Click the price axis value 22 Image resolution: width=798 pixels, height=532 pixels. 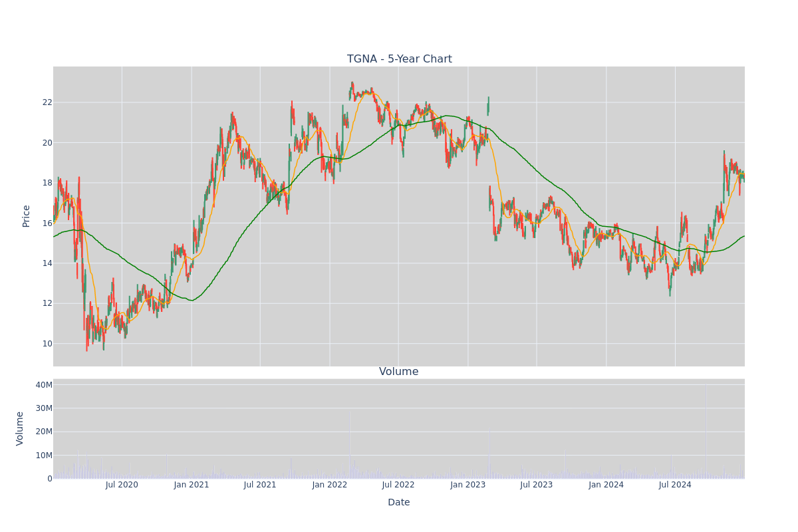(x=47, y=102)
